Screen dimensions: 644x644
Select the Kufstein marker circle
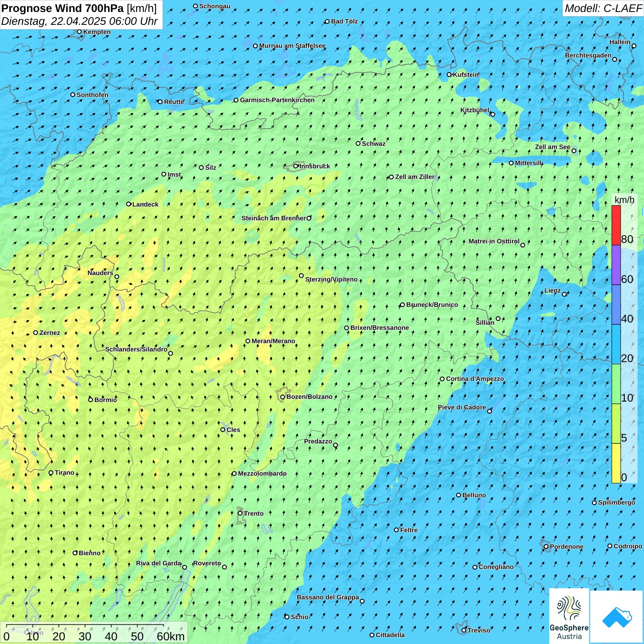click(449, 75)
